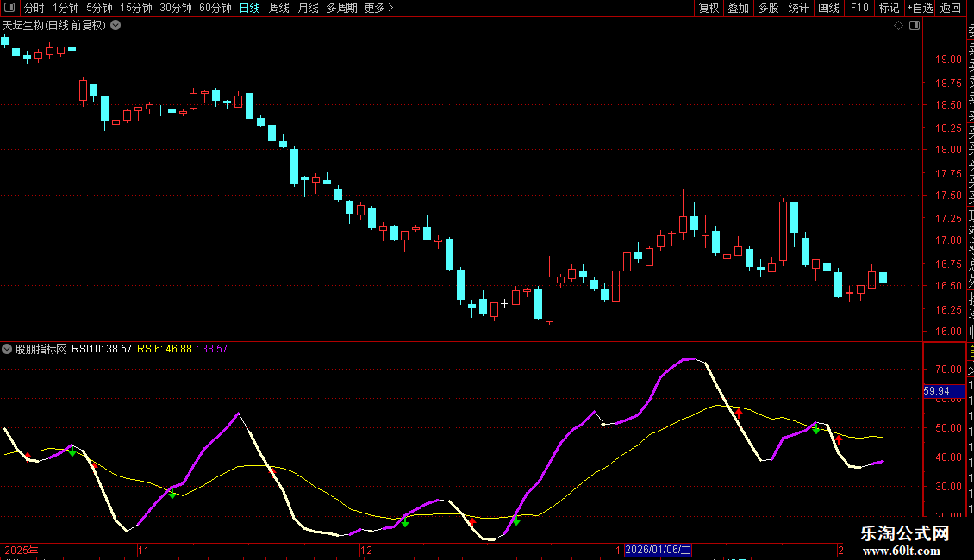Click the 50.00 RSI axis label
The image size is (974, 560).
[948, 428]
